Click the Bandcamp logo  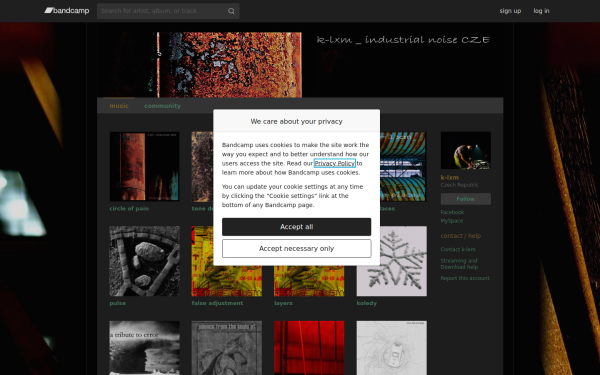[x=67, y=11]
